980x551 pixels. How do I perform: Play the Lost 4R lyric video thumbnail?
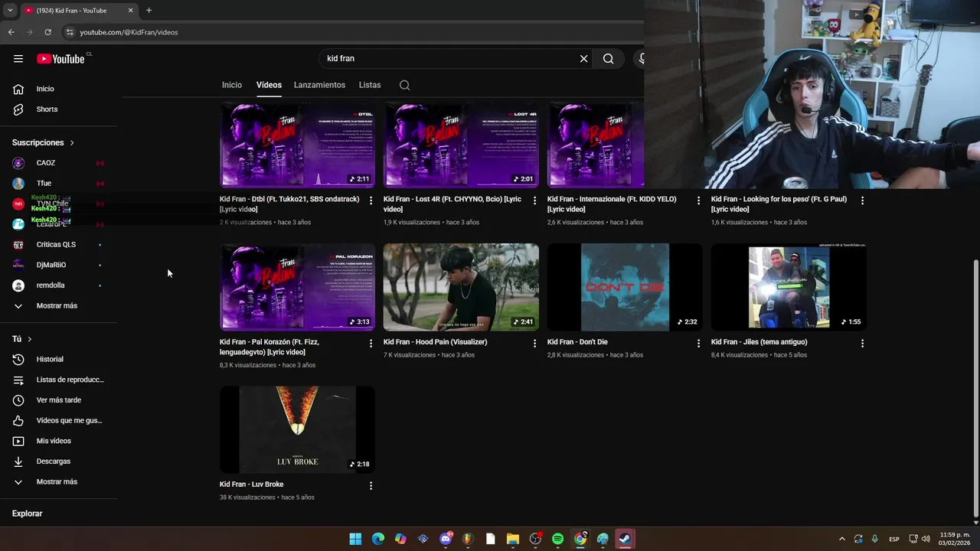pyautogui.click(x=461, y=145)
